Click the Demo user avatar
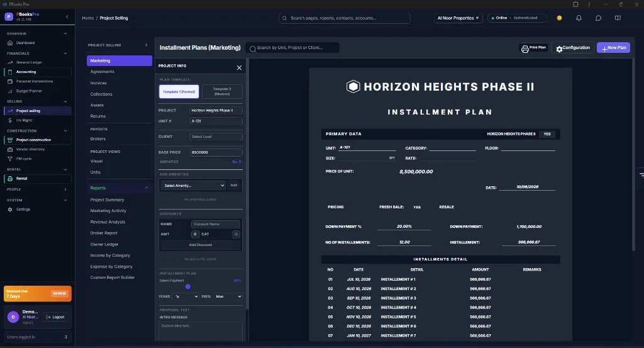The width and height of the screenshot is (644, 348). (x=13, y=317)
